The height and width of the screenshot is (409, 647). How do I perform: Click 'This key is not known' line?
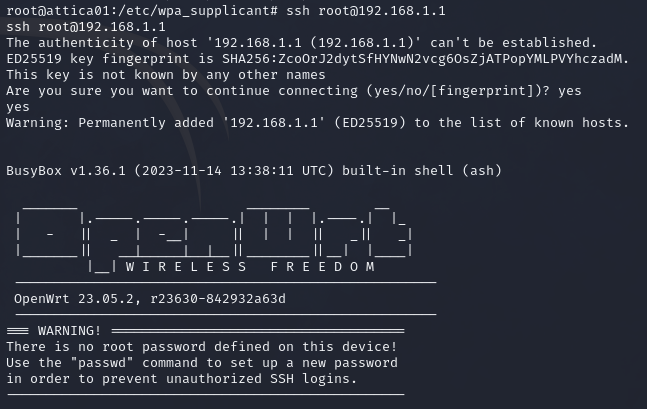point(165,75)
